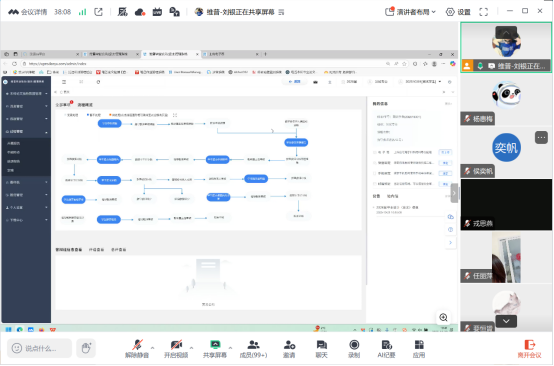Turn on camera with 开启视频
The width and height of the screenshot is (554, 366).
pyautogui.click(x=176, y=348)
